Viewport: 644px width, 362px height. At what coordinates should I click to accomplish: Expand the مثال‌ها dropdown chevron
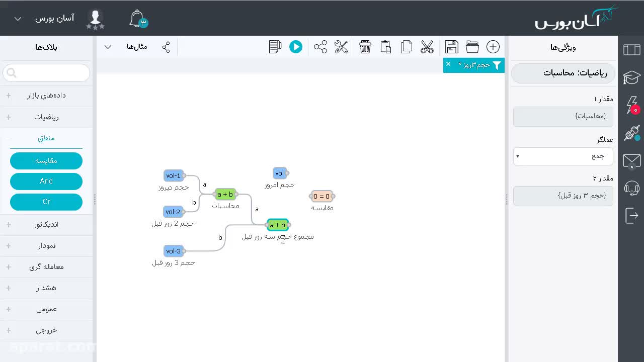click(x=108, y=47)
